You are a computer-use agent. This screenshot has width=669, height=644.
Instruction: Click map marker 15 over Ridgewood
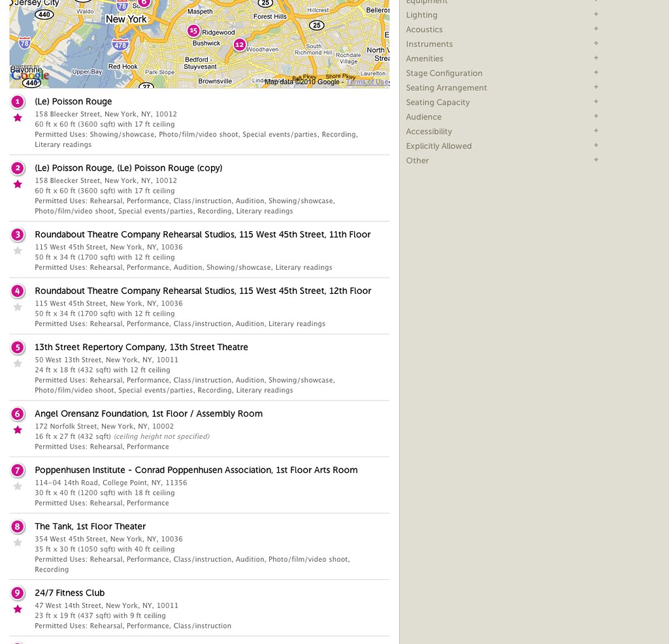(x=193, y=30)
